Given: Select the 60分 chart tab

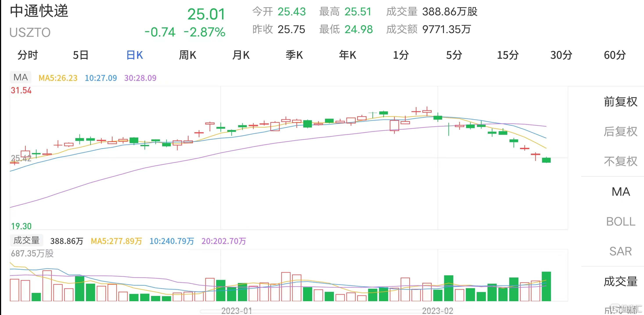Looking at the screenshot, I should tap(615, 55).
